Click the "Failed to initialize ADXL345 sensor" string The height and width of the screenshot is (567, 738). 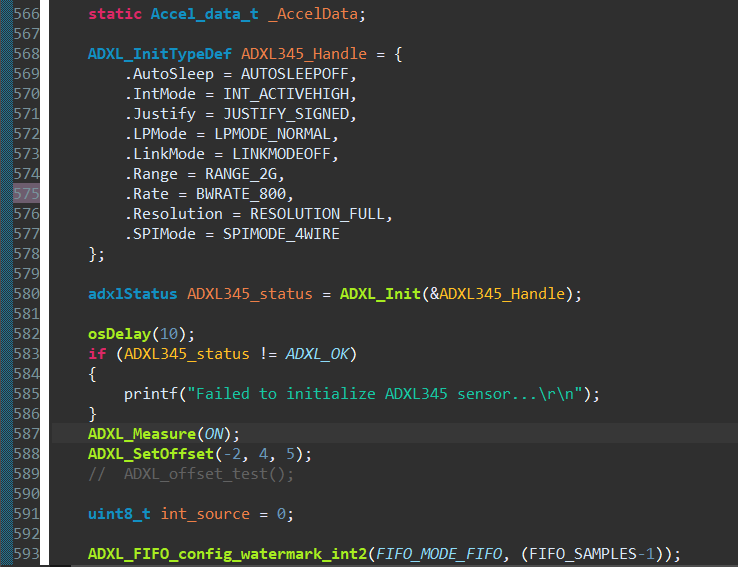[x=385, y=394]
